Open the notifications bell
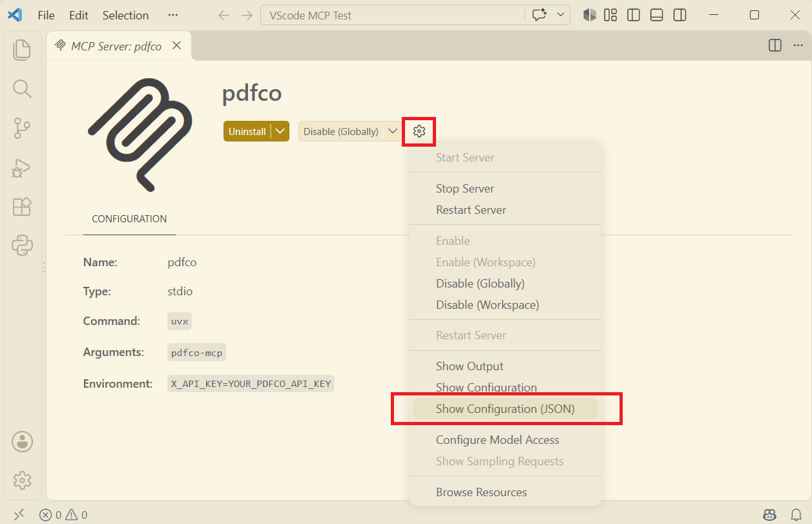This screenshot has width=812, height=524. click(796, 515)
